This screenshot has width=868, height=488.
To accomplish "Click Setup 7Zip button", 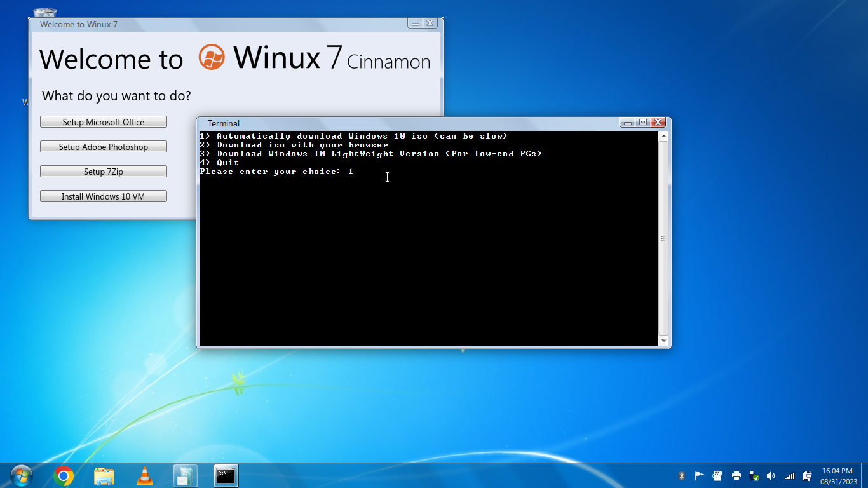I will (x=104, y=172).
